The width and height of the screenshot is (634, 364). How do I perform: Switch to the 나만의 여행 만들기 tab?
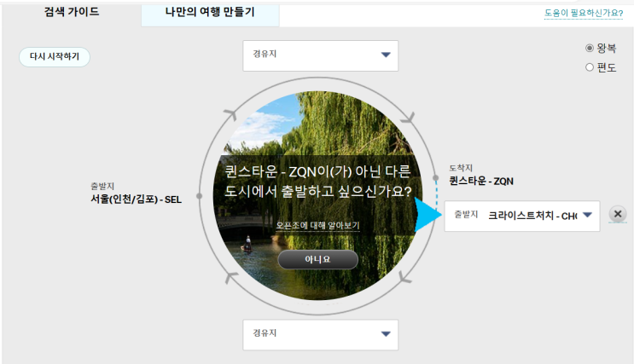point(210,12)
